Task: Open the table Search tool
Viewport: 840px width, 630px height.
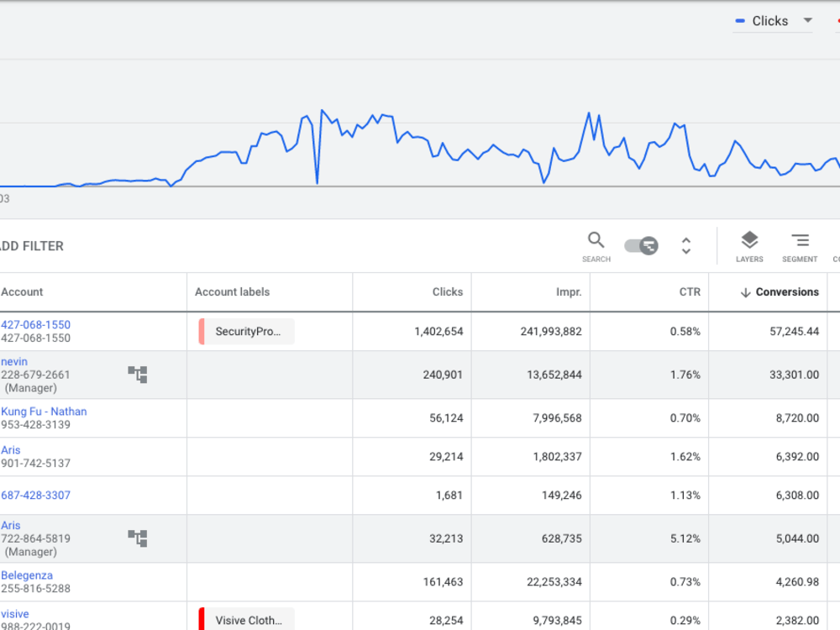Action: (x=596, y=246)
